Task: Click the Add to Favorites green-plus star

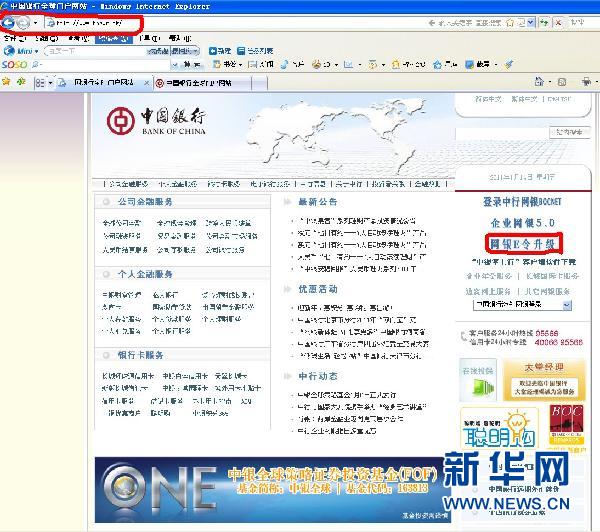Action: [21, 82]
